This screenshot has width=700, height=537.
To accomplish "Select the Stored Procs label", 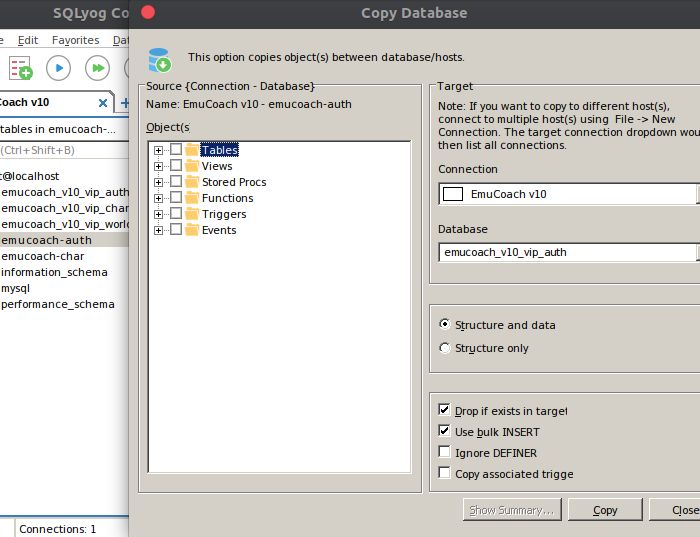I will (234, 182).
